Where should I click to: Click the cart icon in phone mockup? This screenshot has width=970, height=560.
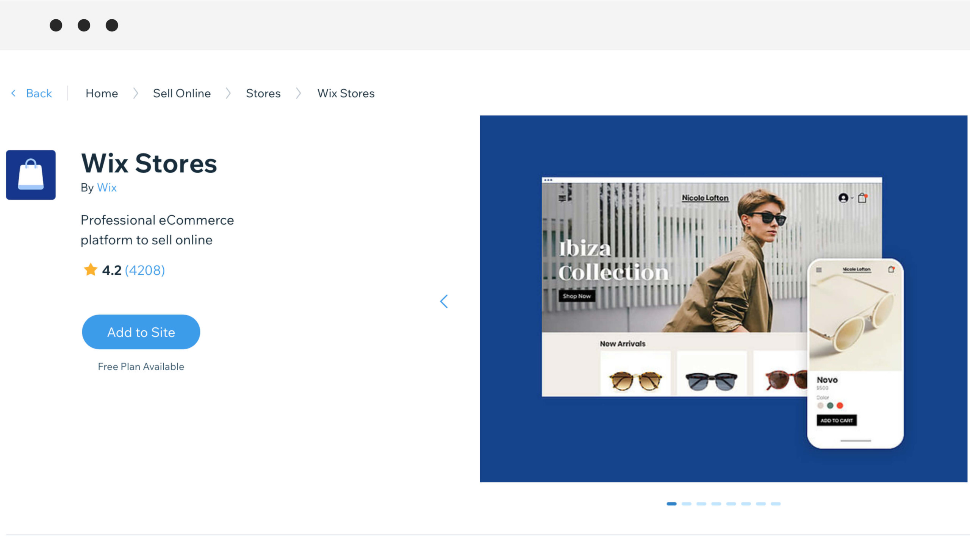891,269
